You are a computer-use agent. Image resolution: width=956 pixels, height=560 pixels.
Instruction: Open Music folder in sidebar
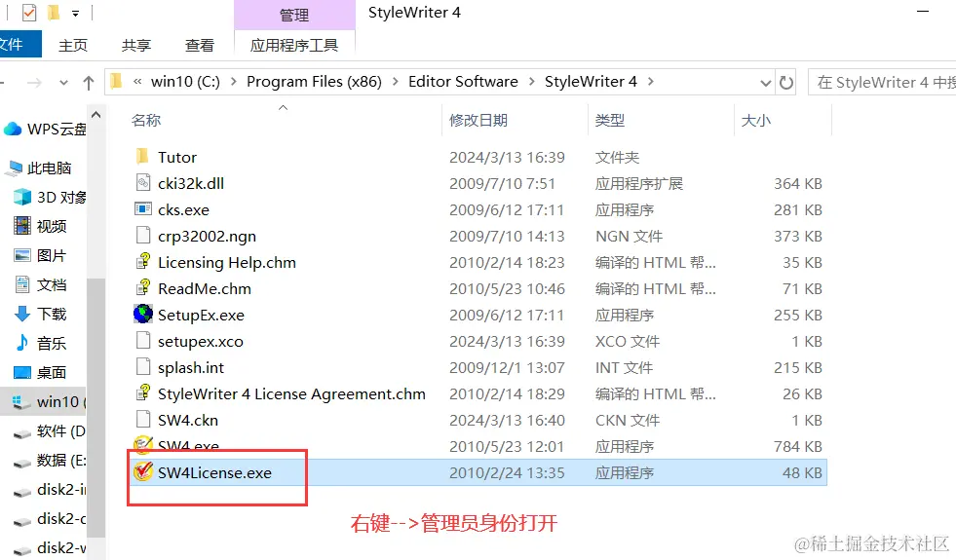(40, 343)
